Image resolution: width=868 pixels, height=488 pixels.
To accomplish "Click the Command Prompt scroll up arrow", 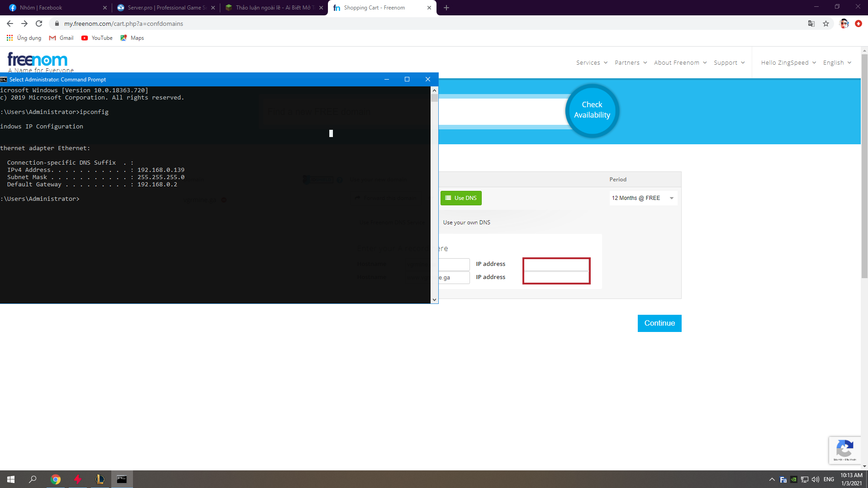I will point(435,90).
